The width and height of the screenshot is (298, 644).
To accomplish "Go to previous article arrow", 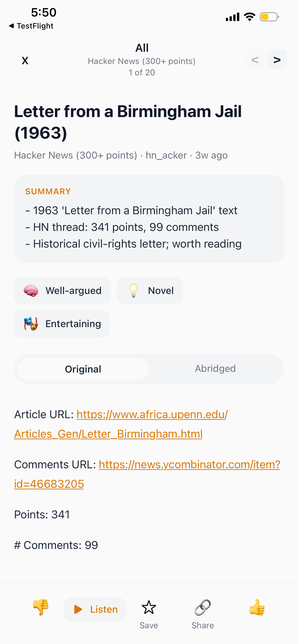I will tap(255, 60).
